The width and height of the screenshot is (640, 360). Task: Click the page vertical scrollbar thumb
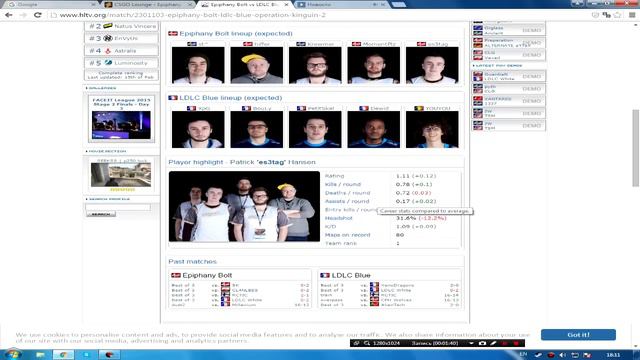pos(636,148)
